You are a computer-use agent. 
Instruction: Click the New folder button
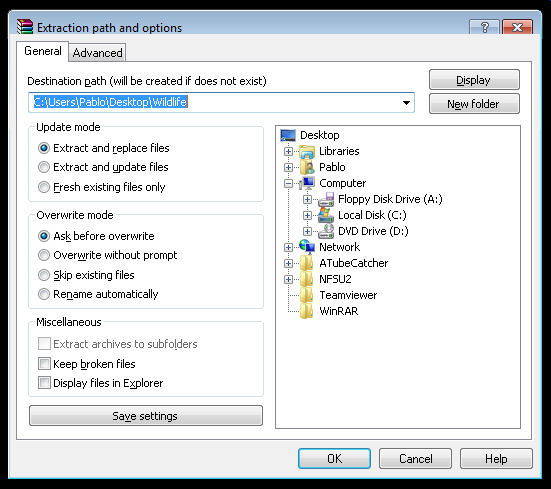coord(474,104)
